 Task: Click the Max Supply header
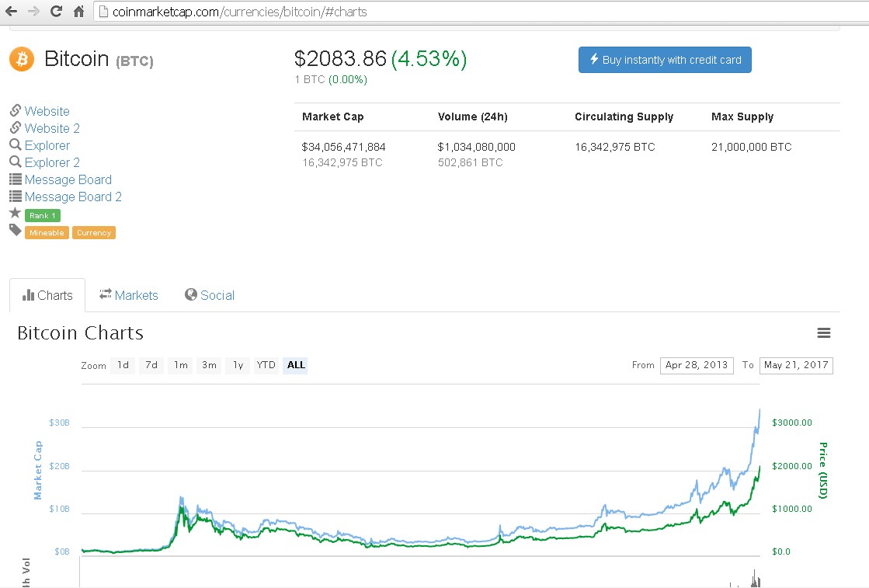coord(742,117)
